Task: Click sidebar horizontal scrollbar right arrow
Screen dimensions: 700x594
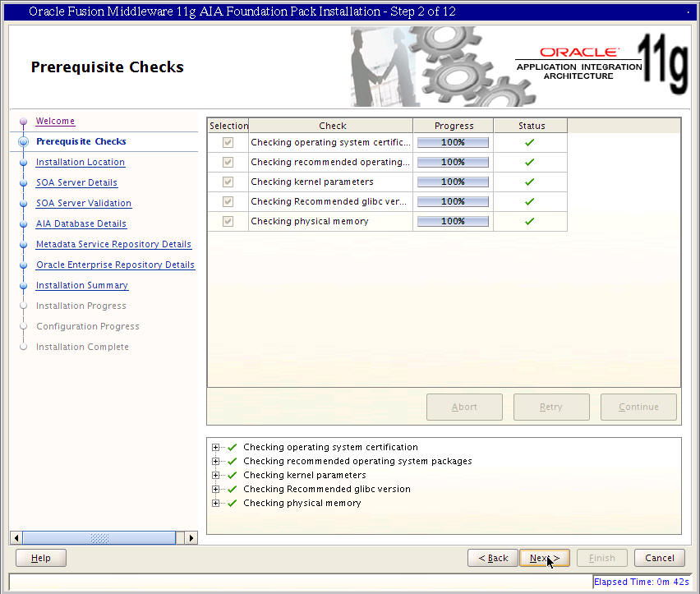Action: [x=191, y=538]
